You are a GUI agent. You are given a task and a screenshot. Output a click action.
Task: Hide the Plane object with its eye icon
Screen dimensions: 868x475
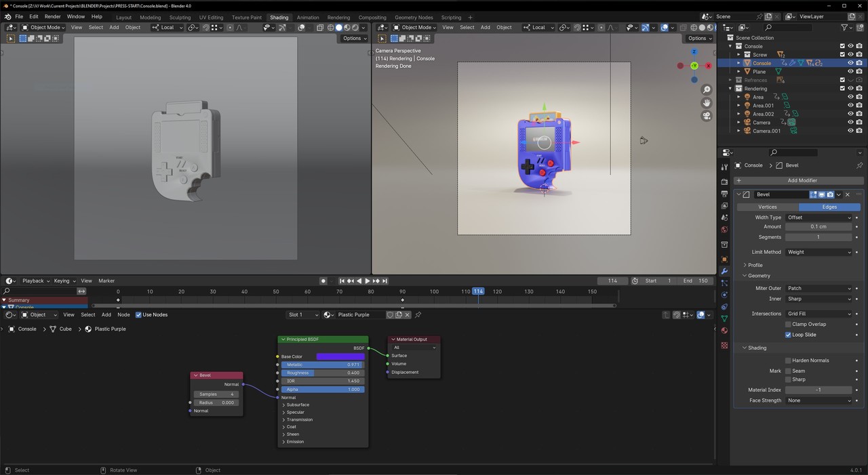850,71
